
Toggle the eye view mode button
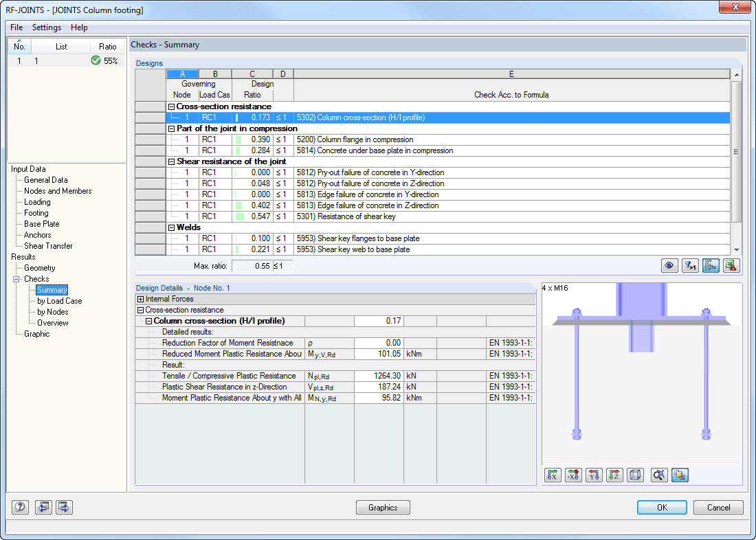coord(669,266)
